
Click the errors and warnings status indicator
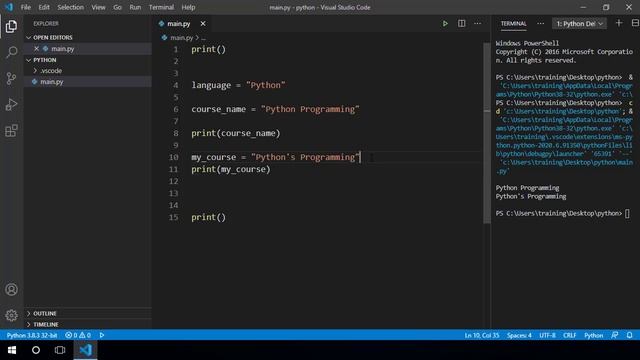point(78,335)
